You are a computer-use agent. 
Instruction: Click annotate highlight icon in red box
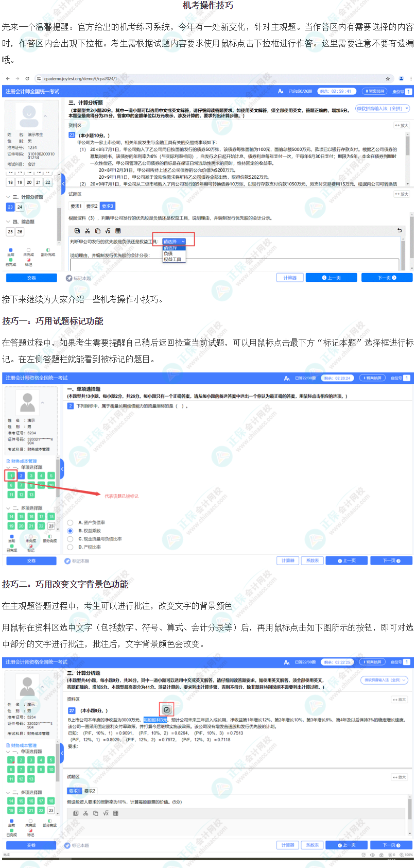pyautogui.click(x=166, y=710)
